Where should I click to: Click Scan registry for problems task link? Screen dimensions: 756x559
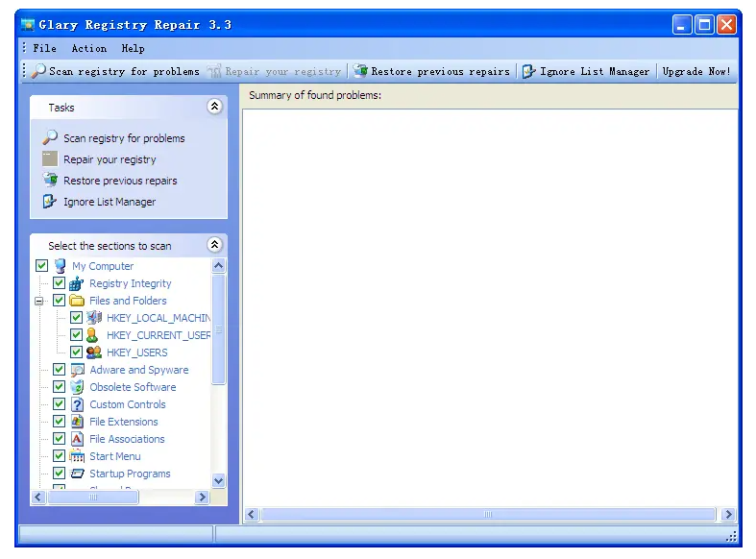(x=124, y=138)
